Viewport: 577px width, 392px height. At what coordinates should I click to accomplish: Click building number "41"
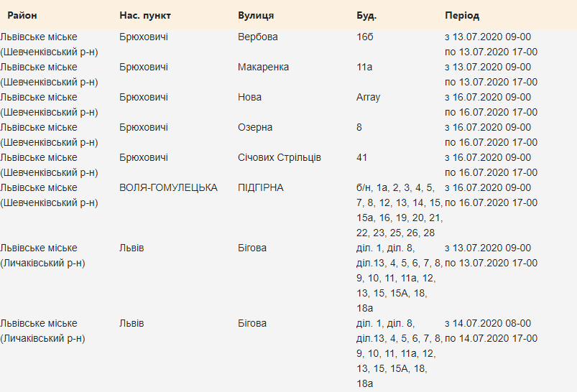[x=362, y=157]
